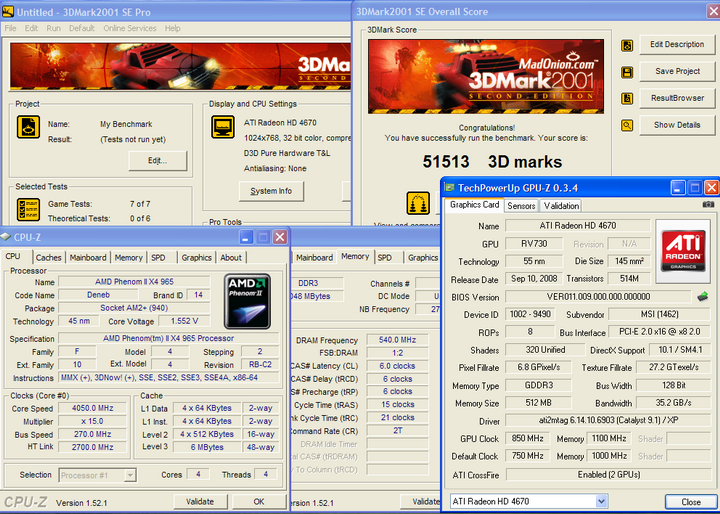Click the online compare icon below the score
The height and width of the screenshot is (514, 720).
point(418,203)
